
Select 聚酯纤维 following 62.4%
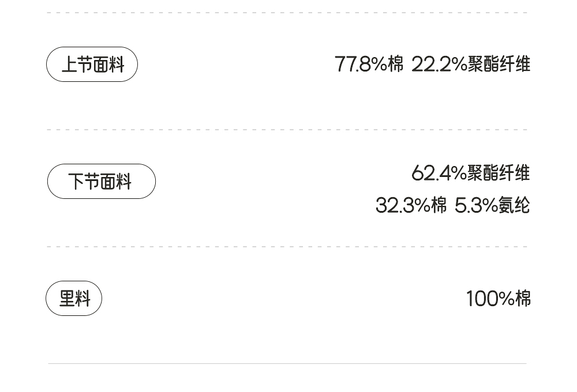tap(499, 173)
